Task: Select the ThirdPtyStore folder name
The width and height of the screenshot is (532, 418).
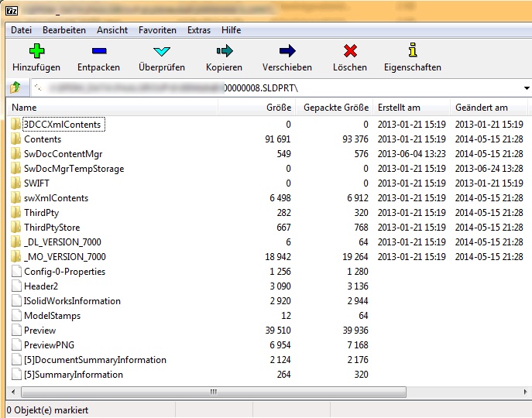Action: [52, 228]
